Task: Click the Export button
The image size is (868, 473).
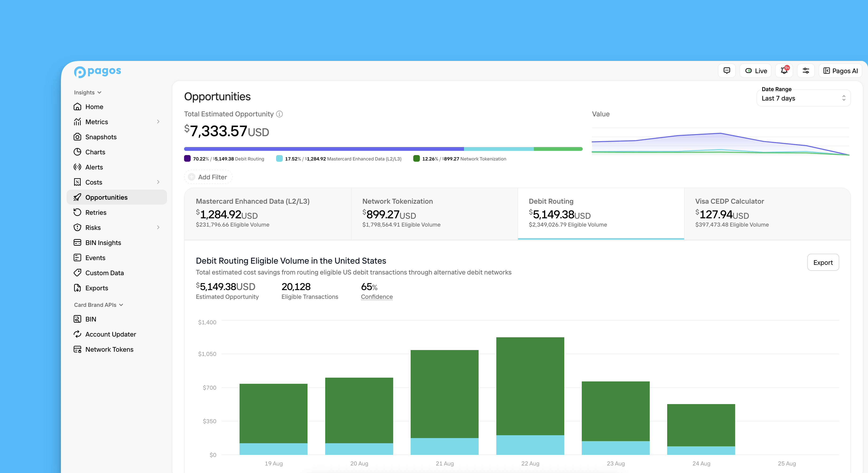Action: coord(823,262)
